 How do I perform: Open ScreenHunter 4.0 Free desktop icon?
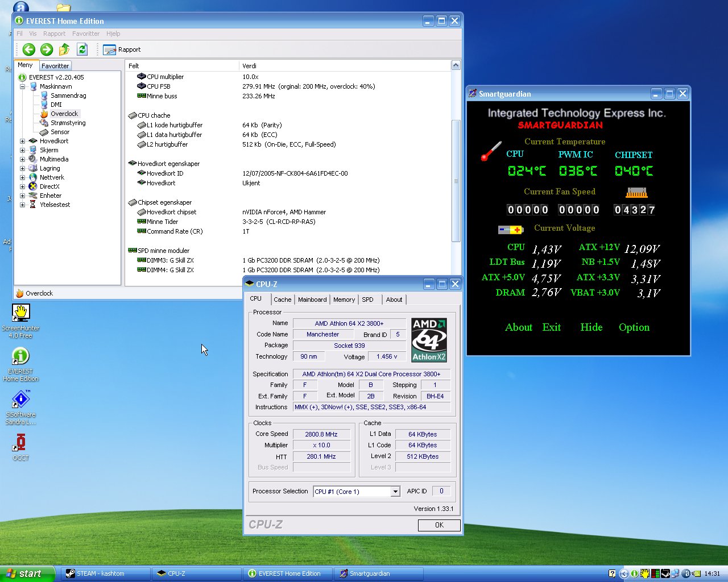coord(20,321)
